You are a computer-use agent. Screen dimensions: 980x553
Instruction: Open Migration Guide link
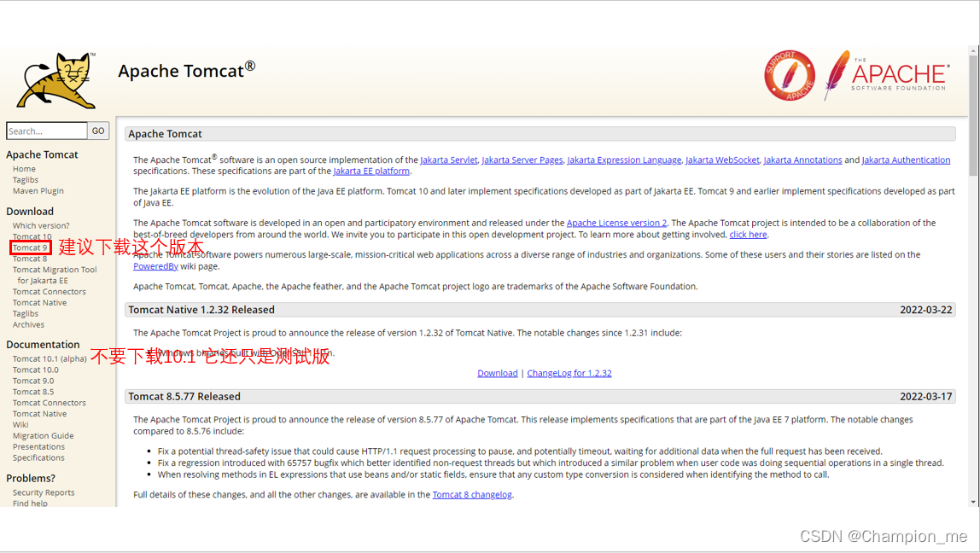tap(44, 435)
